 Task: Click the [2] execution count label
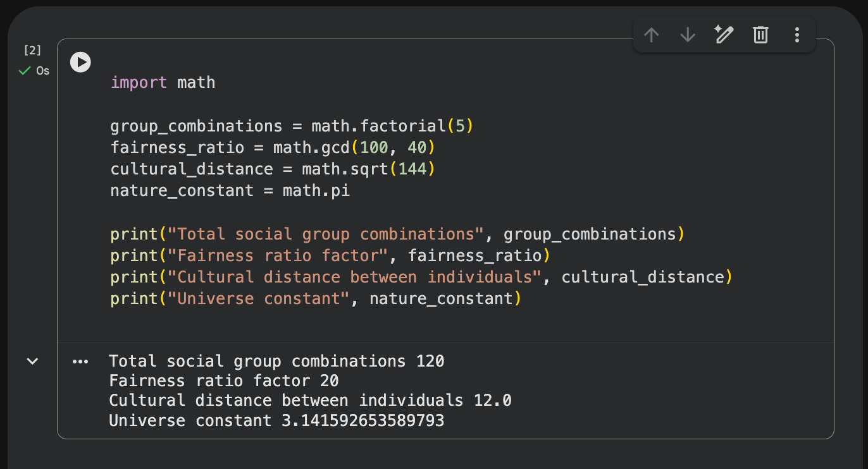[x=32, y=51]
